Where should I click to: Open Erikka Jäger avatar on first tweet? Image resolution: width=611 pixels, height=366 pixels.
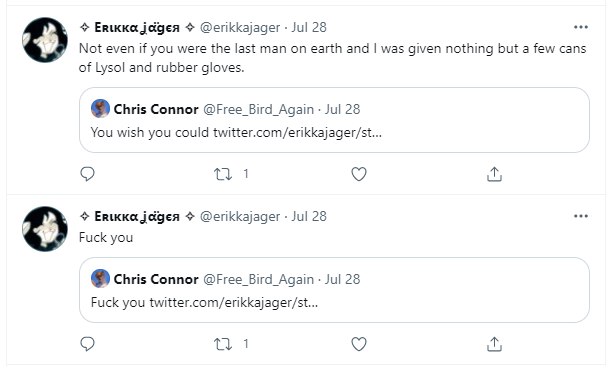[x=45, y=40]
